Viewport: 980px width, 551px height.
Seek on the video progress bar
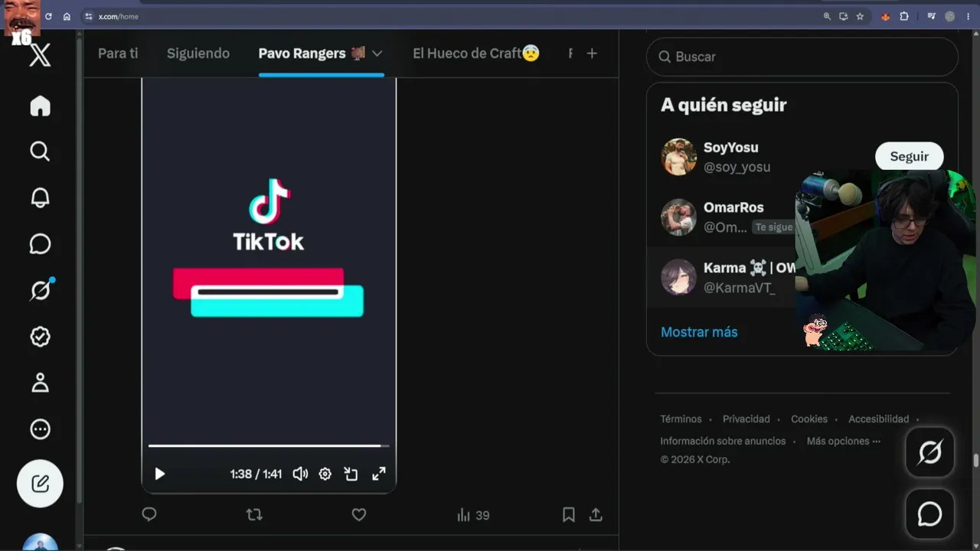tap(269, 445)
